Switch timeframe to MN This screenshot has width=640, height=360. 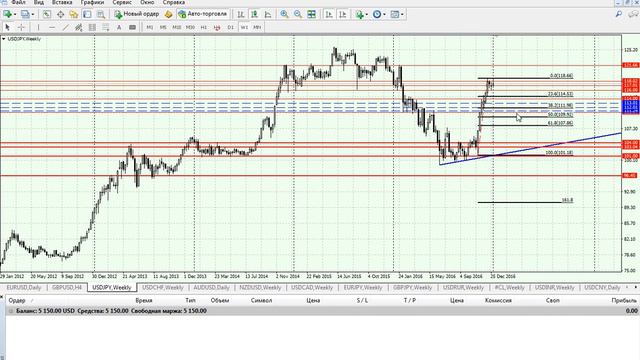click(x=257, y=27)
